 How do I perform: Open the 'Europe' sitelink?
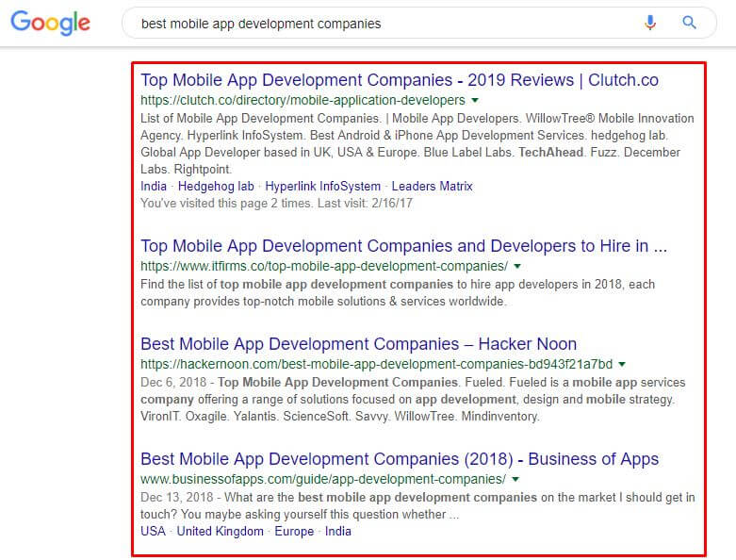click(x=294, y=532)
